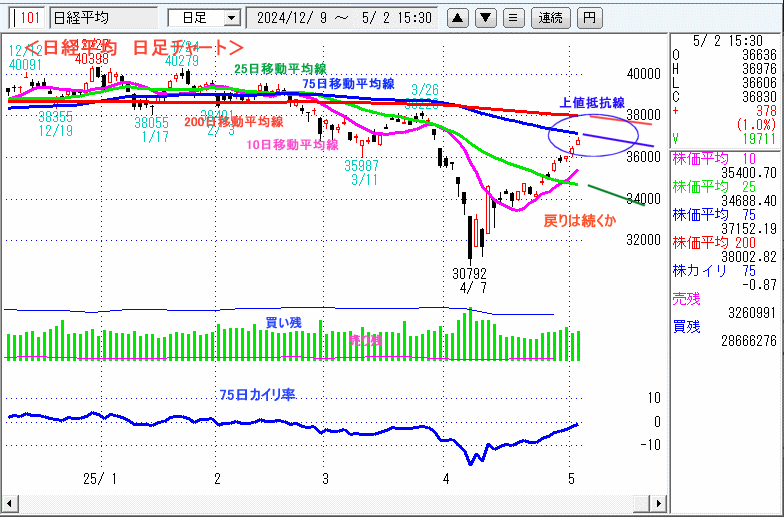The height and width of the screenshot is (517, 784).
Task: Click the 円 button
Action: coord(590,18)
